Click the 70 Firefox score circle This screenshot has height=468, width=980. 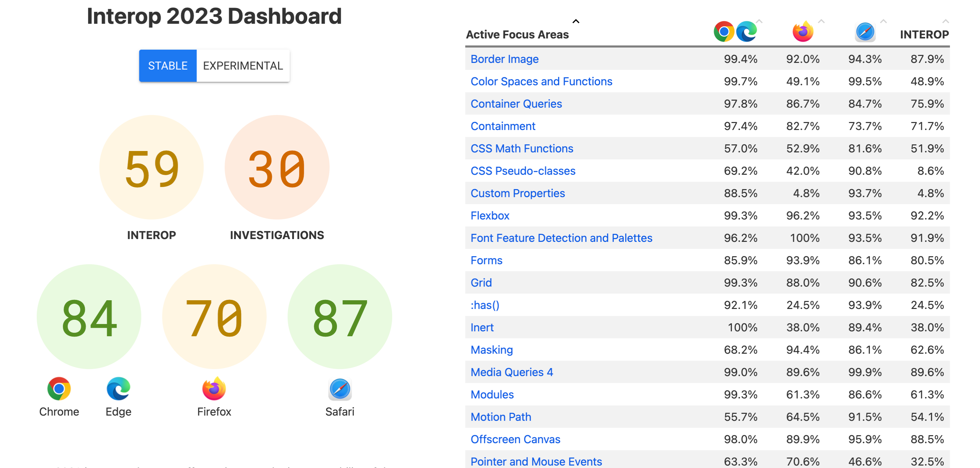214,317
